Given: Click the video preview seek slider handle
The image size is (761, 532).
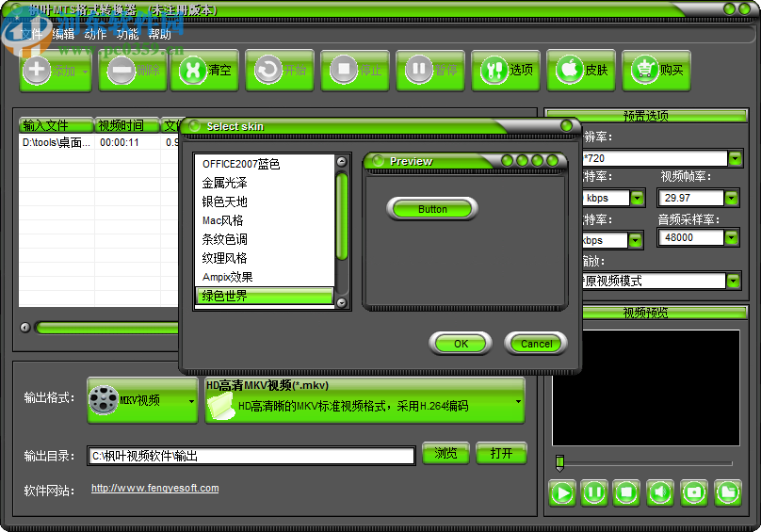Looking at the screenshot, I should coord(559,463).
